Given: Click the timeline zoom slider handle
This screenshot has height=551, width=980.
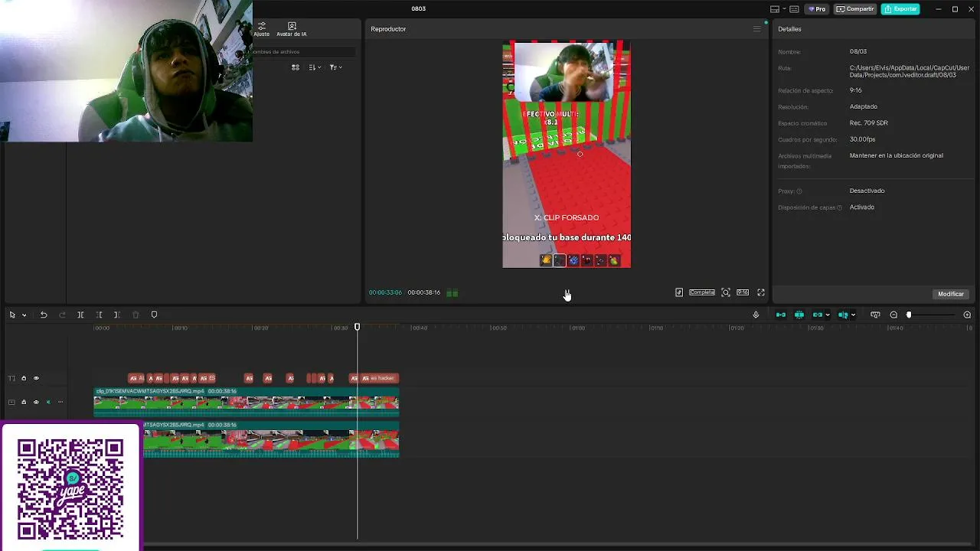Looking at the screenshot, I should click(x=909, y=315).
